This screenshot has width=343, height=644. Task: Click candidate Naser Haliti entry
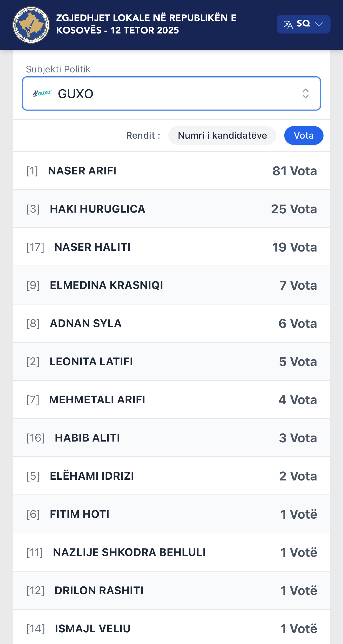[171, 247]
